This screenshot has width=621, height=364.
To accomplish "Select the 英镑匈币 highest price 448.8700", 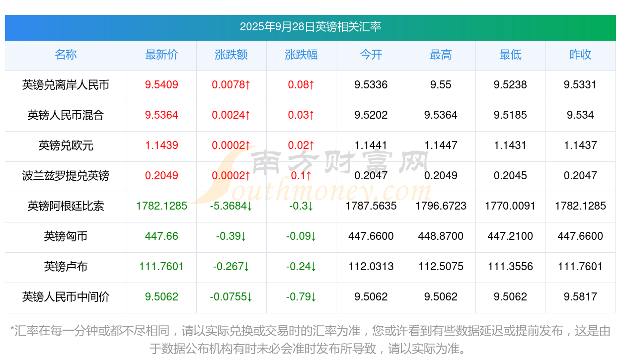I will pyautogui.click(x=441, y=236).
